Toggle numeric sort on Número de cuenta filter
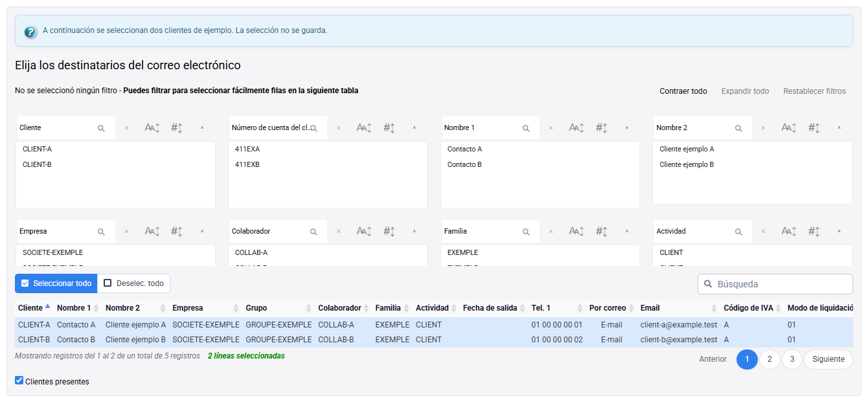Screen dimensions: 868x409 (x=389, y=128)
